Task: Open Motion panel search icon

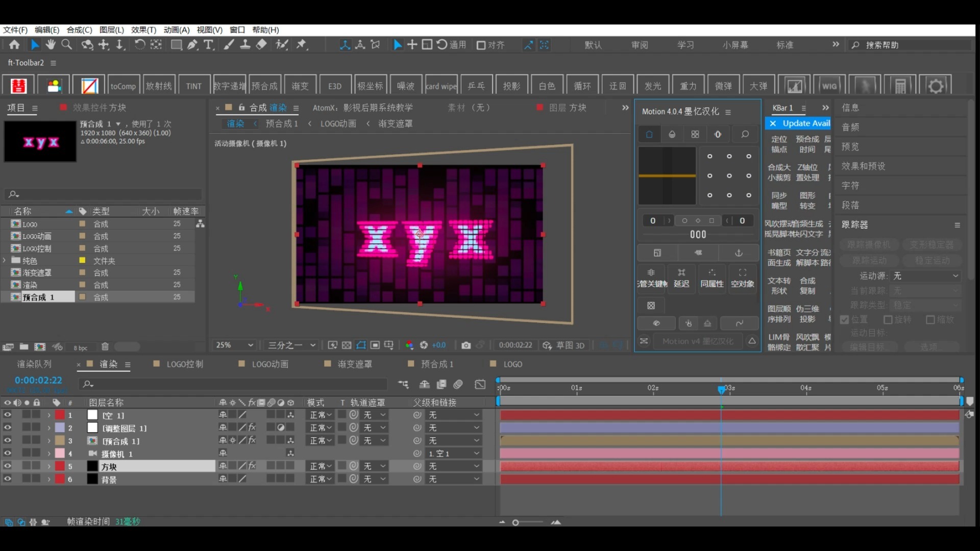Action: (745, 134)
